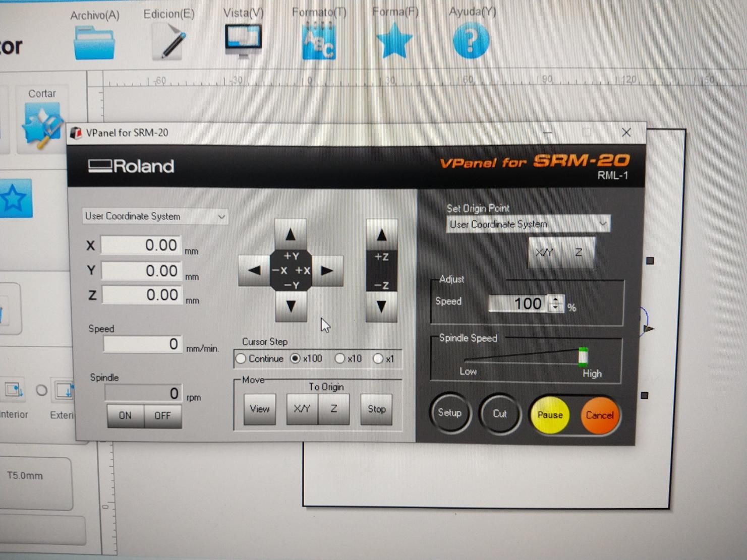The height and width of the screenshot is (560, 747).
Task: Open the Ayuda(Y) question mark icon
Action: coord(471,41)
